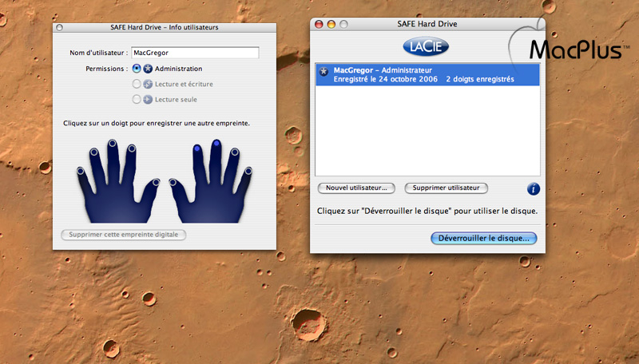Screen dimensions: 639x364
Task: Click the SAFE Hard Drive window title
Action: 427,24
